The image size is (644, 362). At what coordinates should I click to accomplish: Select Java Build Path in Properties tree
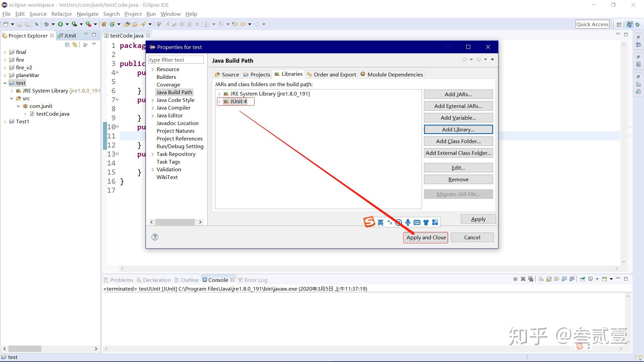click(x=174, y=92)
